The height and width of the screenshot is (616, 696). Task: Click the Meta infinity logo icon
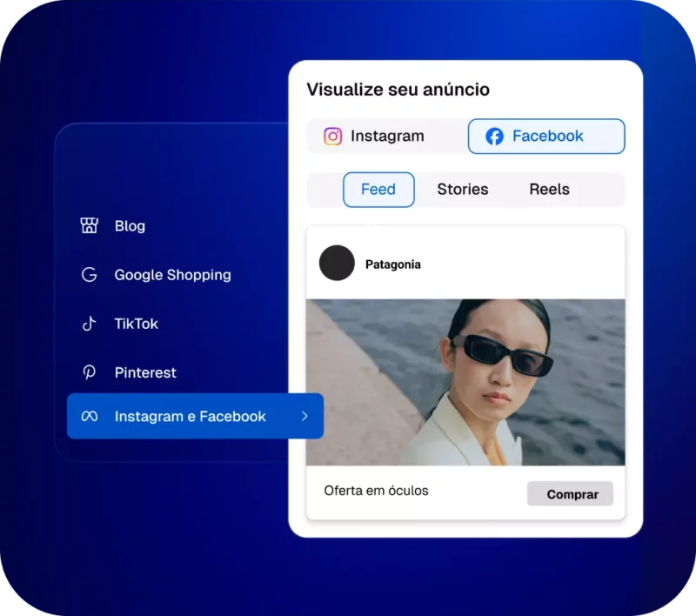[x=89, y=417]
